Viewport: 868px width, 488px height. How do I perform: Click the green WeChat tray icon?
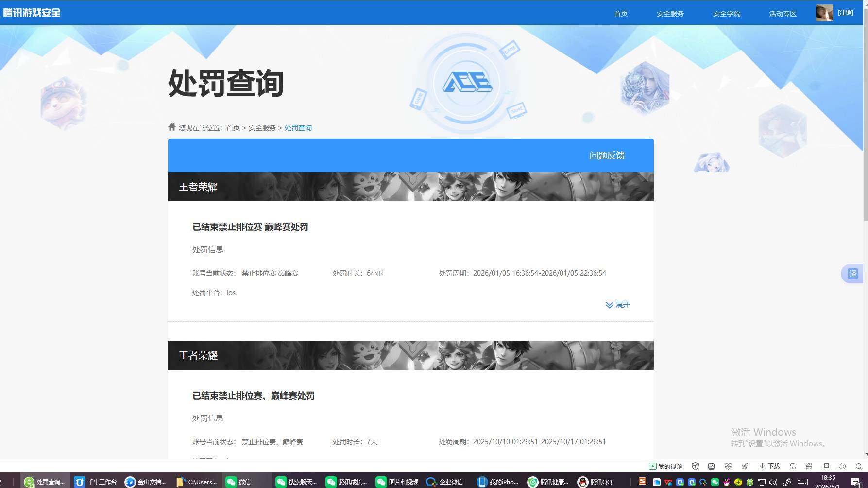pyautogui.click(x=715, y=482)
